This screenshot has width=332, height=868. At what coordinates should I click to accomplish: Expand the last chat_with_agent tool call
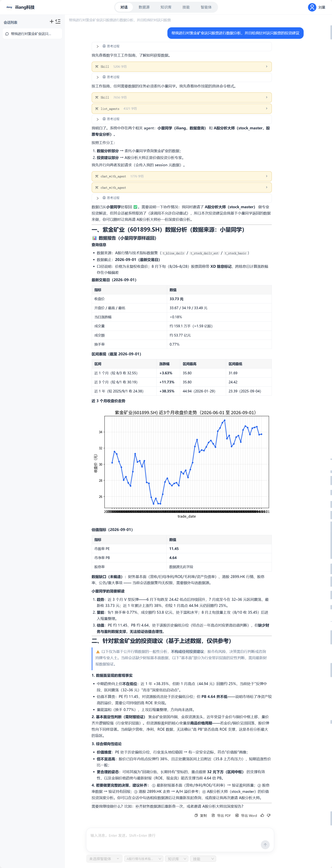click(x=181, y=187)
